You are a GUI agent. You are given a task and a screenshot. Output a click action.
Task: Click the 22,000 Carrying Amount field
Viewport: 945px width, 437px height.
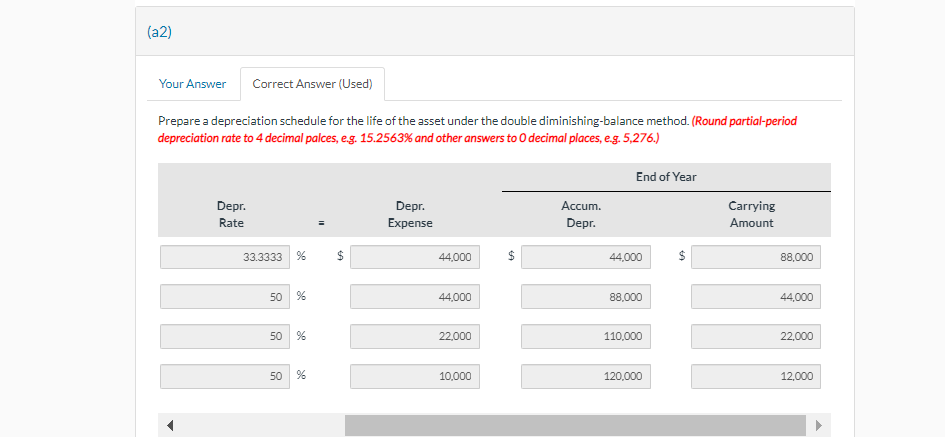756,336
